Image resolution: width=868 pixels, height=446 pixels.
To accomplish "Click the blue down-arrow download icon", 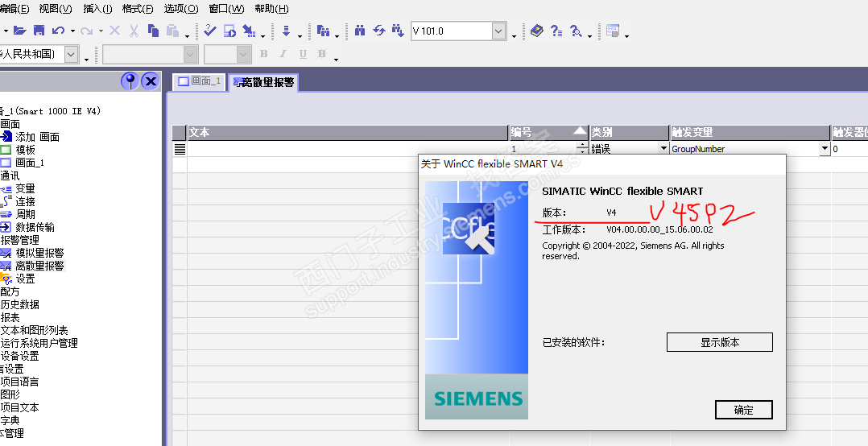I will [286, 31].
